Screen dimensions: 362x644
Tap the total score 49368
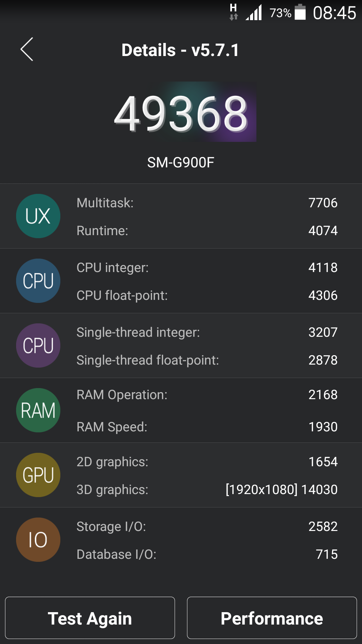coord(181,113)
